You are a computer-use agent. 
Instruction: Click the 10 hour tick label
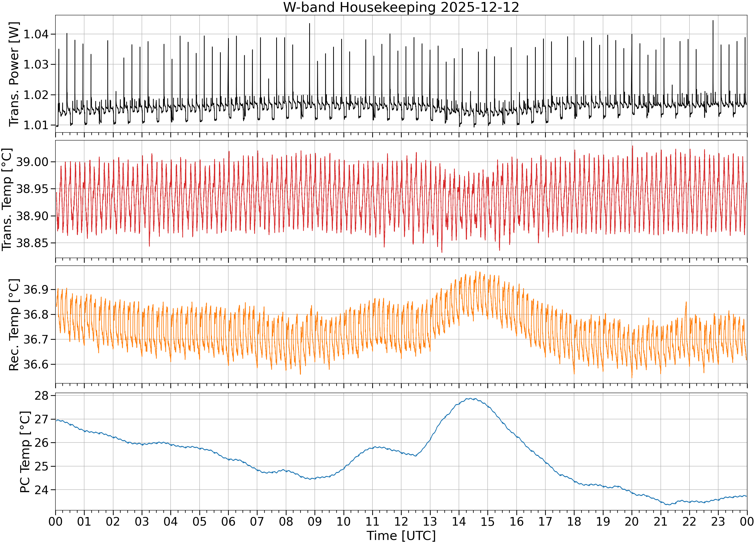pyautogui.click(x=343, y=521)
